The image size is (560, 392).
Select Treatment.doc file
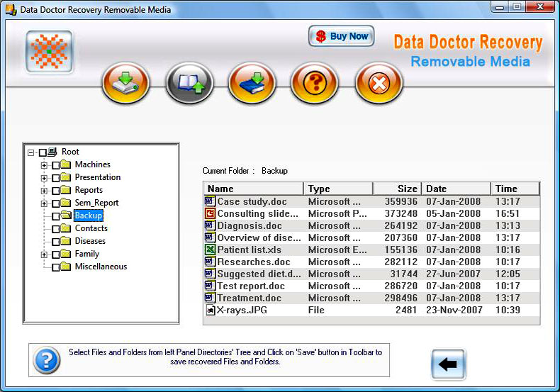371,298
